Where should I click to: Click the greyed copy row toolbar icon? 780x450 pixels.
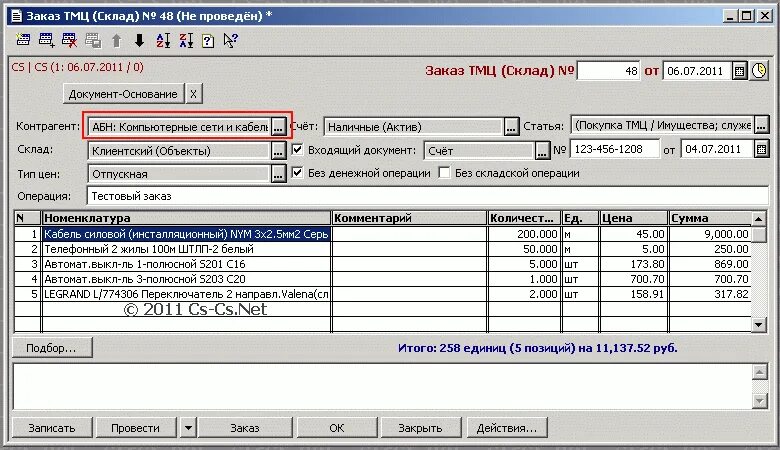[x=93, y=40]
